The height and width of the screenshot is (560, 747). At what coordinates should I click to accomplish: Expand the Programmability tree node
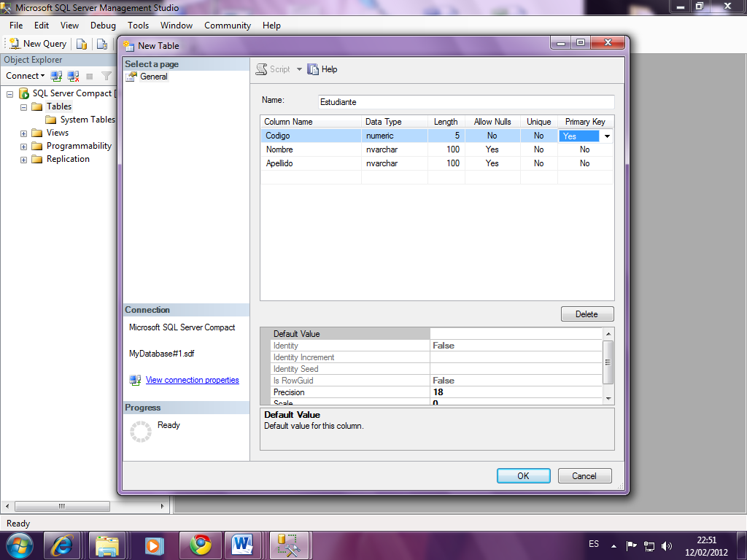[23, 147]
